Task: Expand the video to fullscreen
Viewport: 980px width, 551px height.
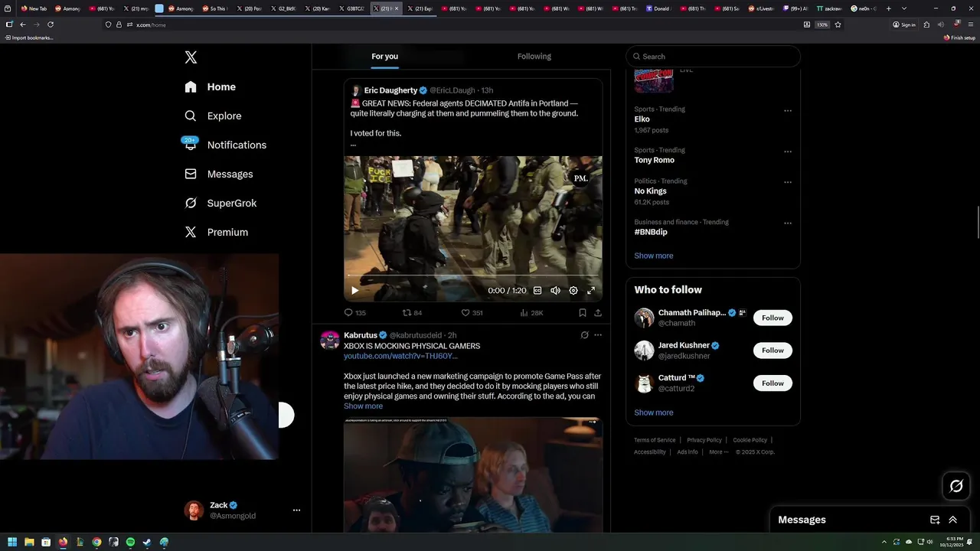Action: click(591, 291)
